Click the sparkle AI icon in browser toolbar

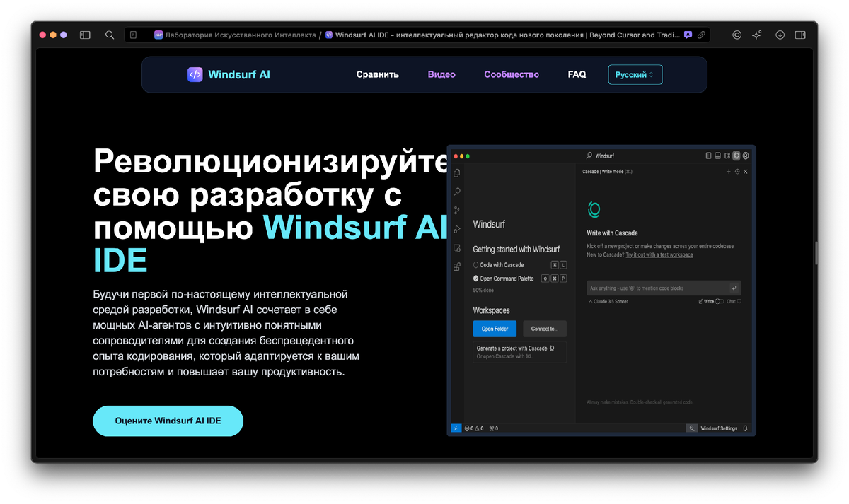point(757,35)
